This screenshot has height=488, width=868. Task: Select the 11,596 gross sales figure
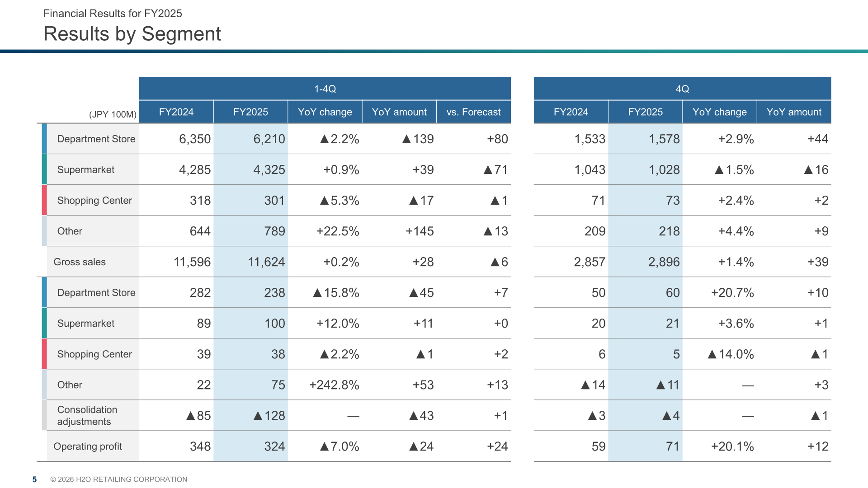(192, 262)
